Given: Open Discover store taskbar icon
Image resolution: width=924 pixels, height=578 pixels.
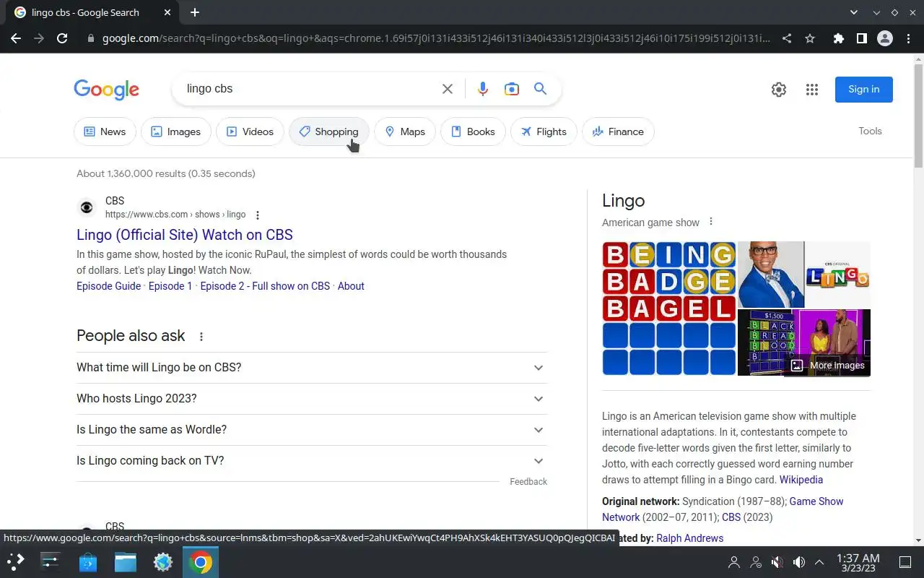Looking at the screenshot, I should pyautogui.click(x=88, y=561).
